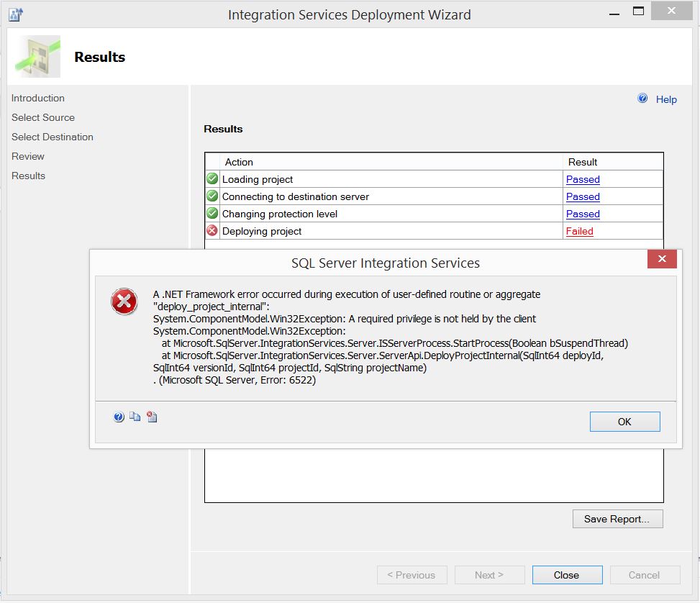This screenshot has height=603, width=700.
Task: Select the Select Destination step
Action: (x=52, y=137)
